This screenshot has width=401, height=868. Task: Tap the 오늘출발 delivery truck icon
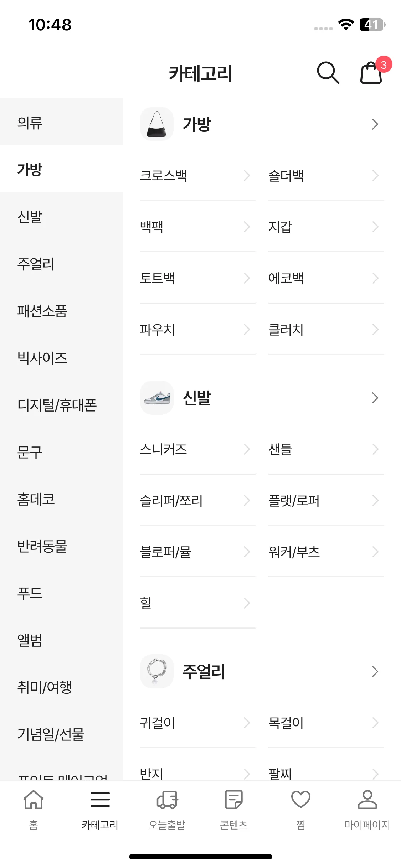pyautogui.click(x=167, y=799)
